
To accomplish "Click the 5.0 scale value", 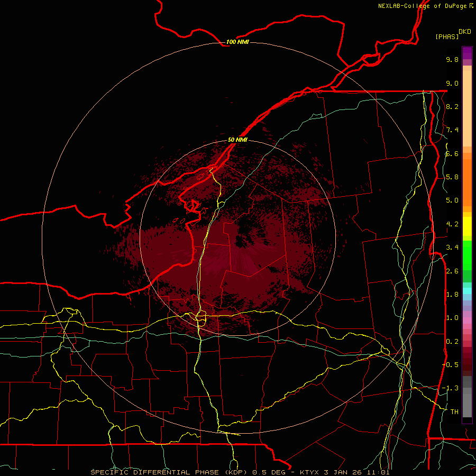I will tap(452, 200).
